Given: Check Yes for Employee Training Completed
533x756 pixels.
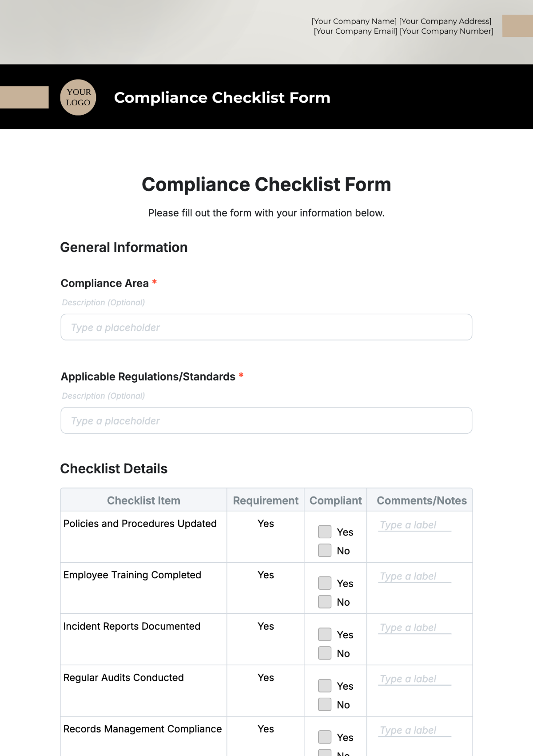Looking at the screenshot, I should [324, 583].
